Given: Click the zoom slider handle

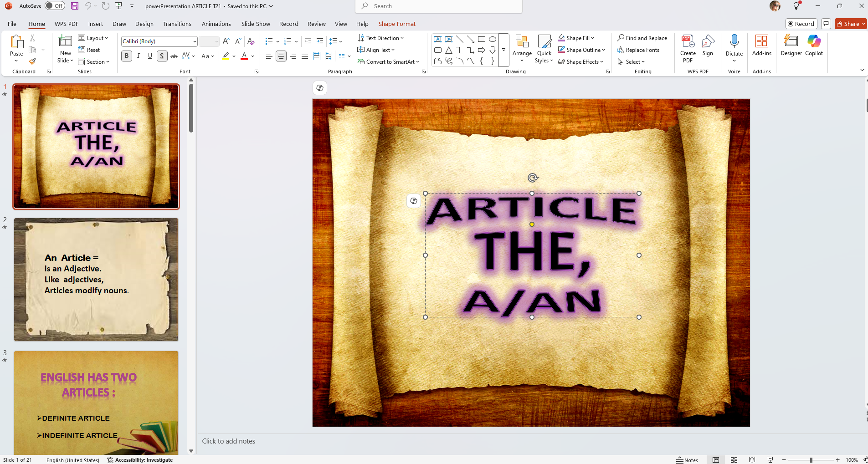Looking at the screenshot, I should [811, 460].
